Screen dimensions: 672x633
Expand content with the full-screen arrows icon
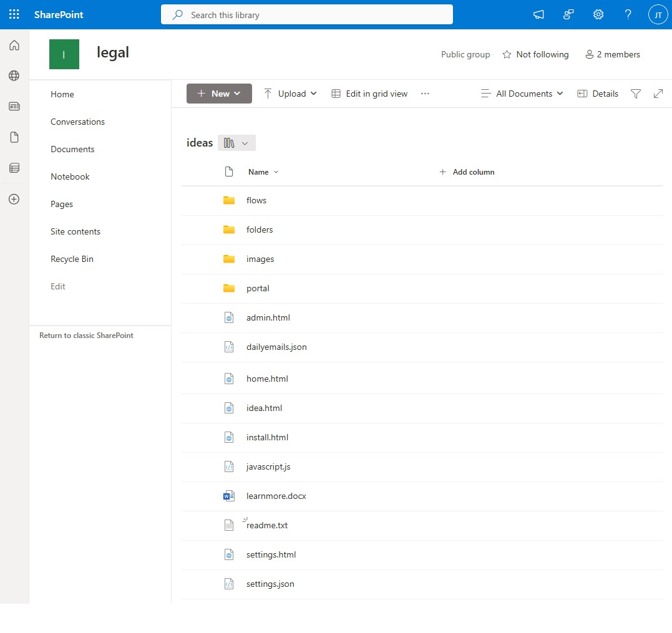point(658,94)
